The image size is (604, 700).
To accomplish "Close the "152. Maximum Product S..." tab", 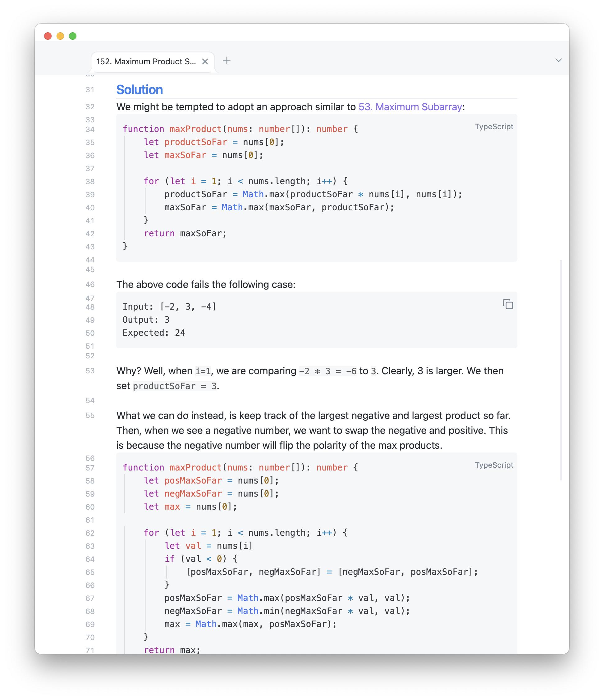I will (x=205, y=61).
